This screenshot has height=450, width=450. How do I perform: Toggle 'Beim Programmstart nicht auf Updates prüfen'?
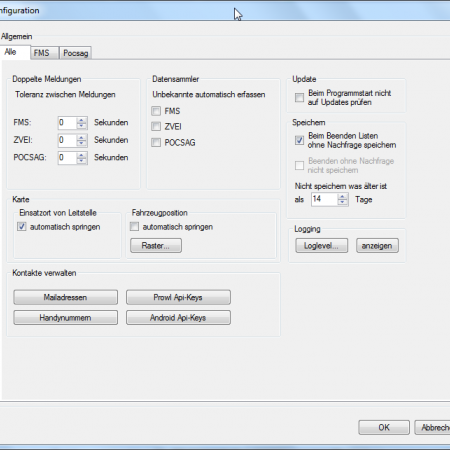point(299,98)
